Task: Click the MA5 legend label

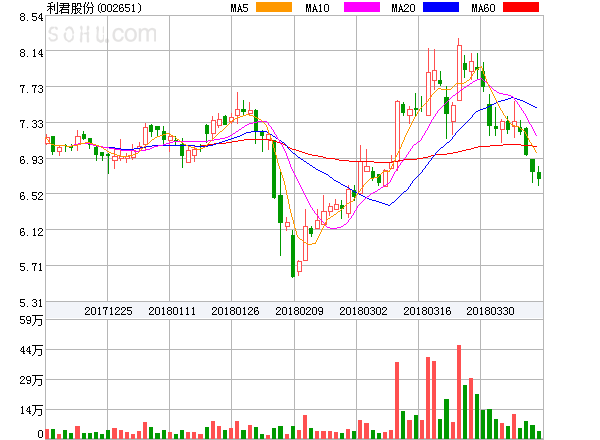Action: tap(239, 8)
